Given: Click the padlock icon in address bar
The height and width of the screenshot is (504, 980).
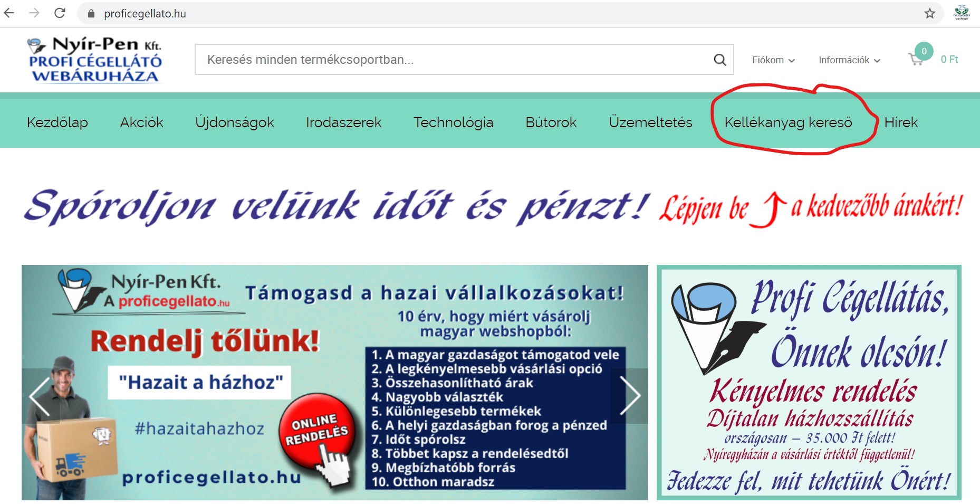Looking at the screenshot, I should 91,14.
